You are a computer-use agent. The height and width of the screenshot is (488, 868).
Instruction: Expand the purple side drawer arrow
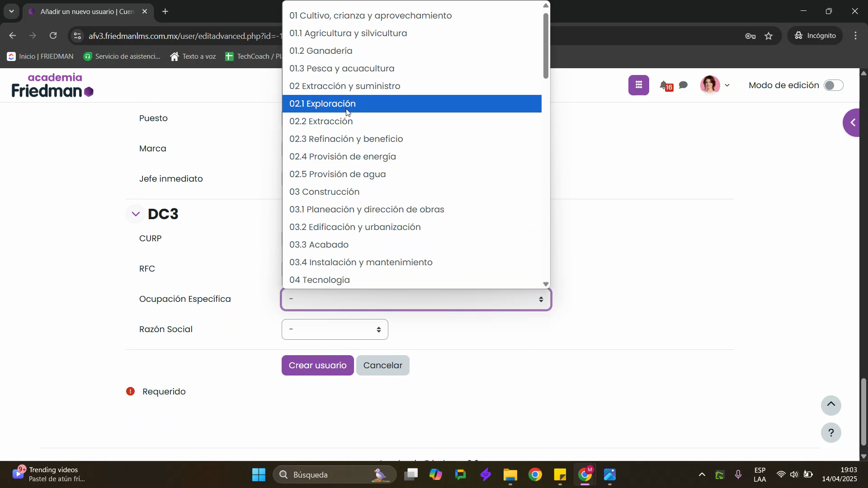853,122
